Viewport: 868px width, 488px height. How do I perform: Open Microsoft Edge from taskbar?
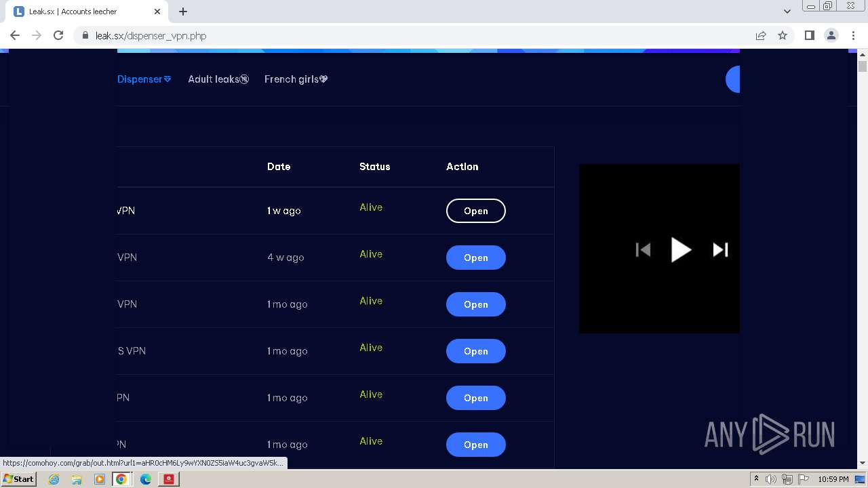point(145,479)
